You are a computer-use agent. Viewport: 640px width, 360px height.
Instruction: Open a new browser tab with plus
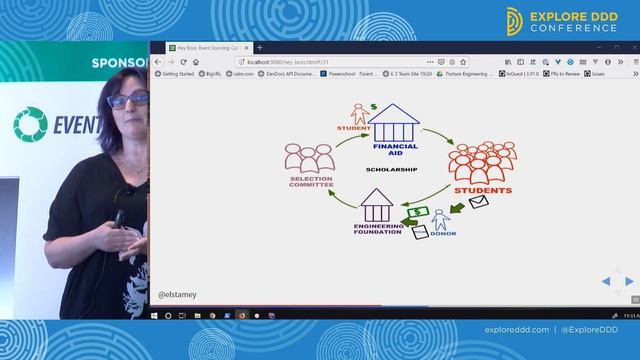(260, 48)
